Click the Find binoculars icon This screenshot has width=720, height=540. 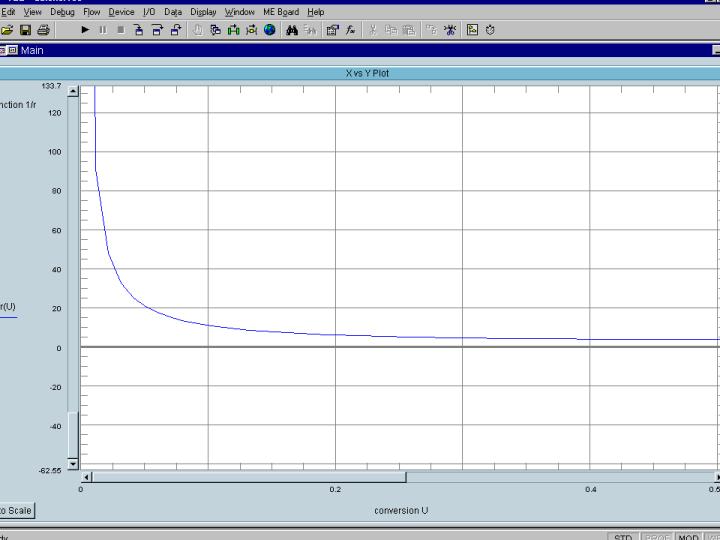(292, 30)
